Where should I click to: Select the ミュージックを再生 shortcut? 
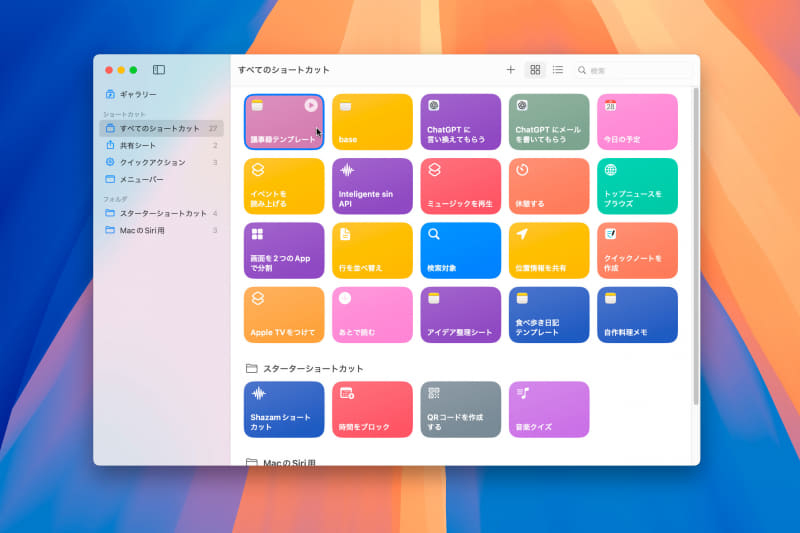tap(460, 186)
